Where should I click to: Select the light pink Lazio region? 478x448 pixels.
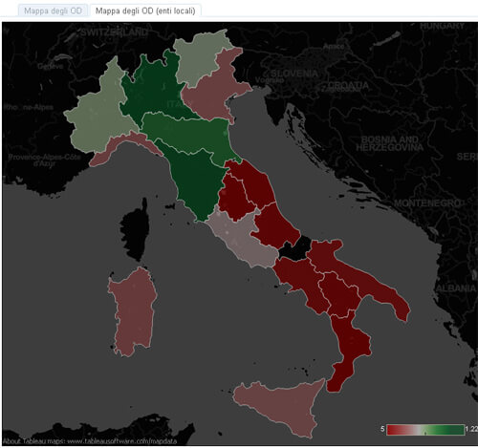tap(242, 239)
